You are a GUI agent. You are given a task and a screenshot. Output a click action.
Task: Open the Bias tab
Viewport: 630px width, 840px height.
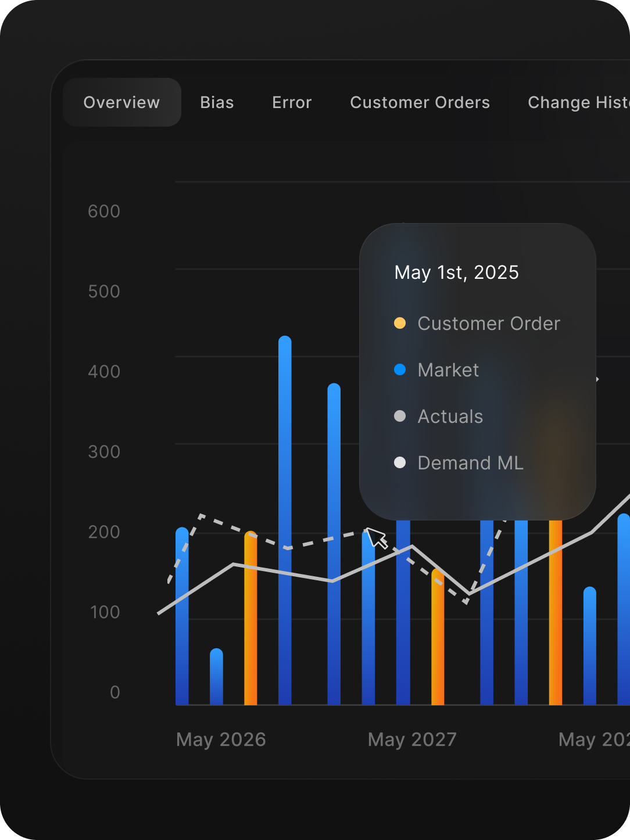pos(217,102)
